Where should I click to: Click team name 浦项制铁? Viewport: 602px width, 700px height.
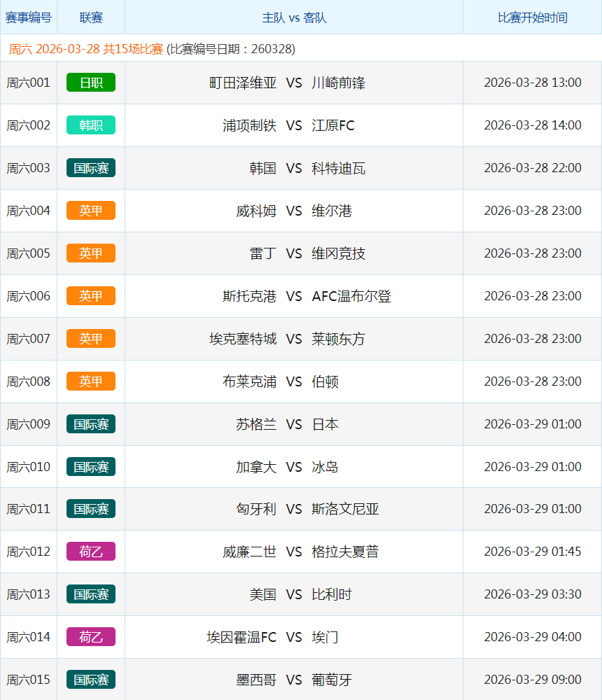pos(250,125)
